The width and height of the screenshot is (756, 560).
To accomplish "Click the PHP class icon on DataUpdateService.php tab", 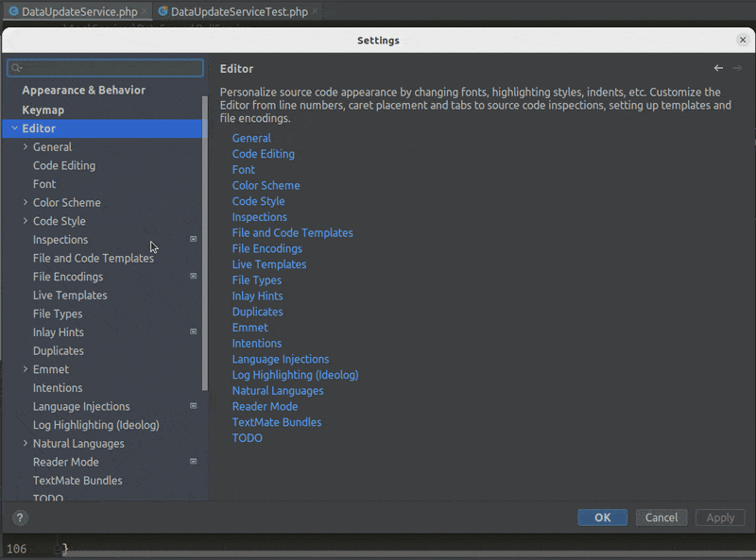I will (x=14, y=11).
